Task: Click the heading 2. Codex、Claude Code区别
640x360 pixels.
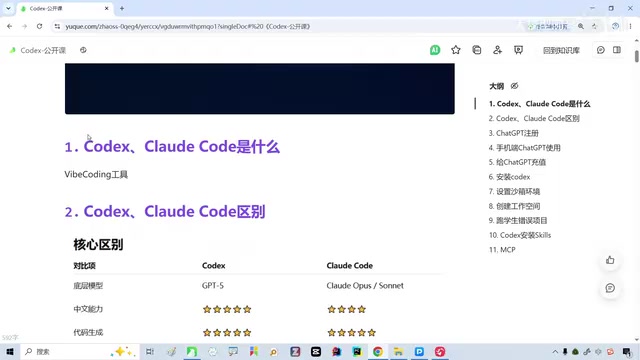Action: click(x=164, y=212)
